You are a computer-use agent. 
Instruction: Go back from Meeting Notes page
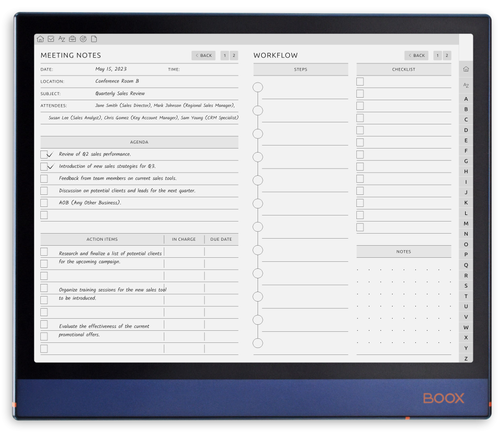tap(204, 55)
